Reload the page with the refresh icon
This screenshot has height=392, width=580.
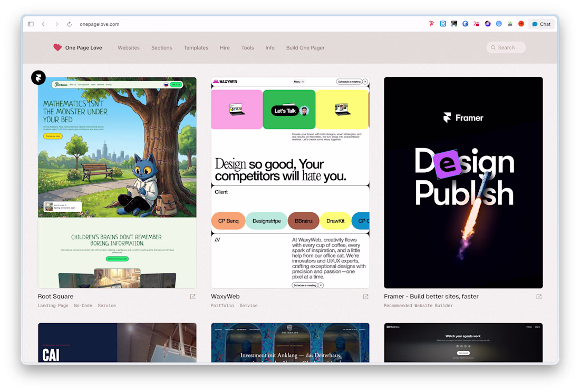69,24
